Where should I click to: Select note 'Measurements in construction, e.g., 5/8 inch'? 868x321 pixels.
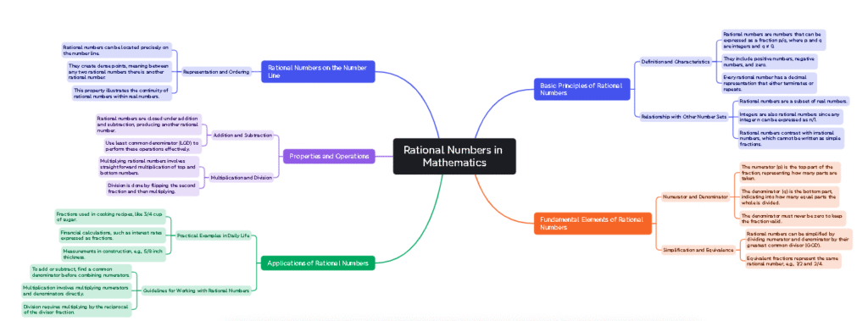pos(113,254)
